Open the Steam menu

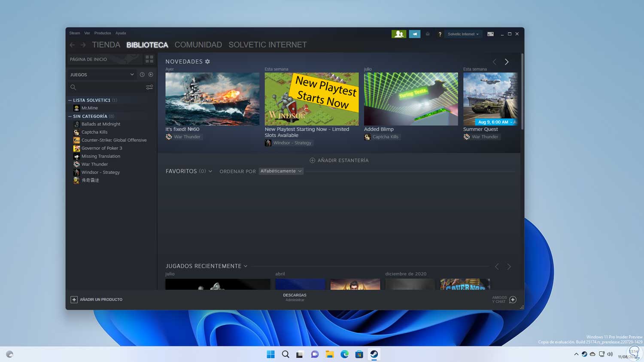point(75,33)
